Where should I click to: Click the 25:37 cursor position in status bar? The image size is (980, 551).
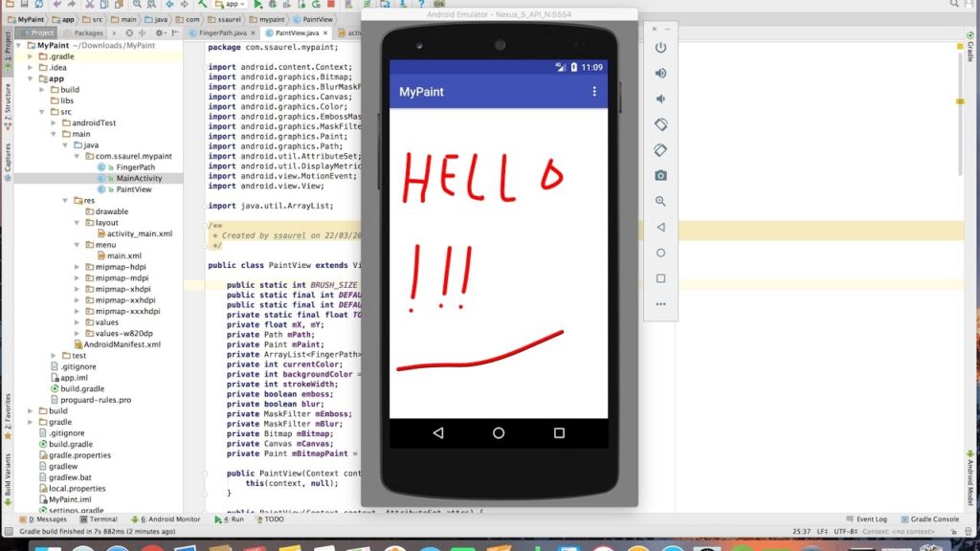point(801,532)
